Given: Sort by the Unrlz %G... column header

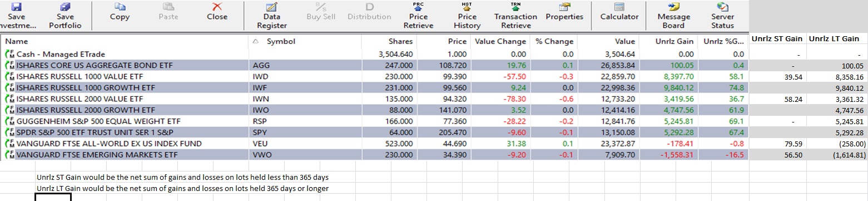Looking at the screenshot, I should [723, 42].
